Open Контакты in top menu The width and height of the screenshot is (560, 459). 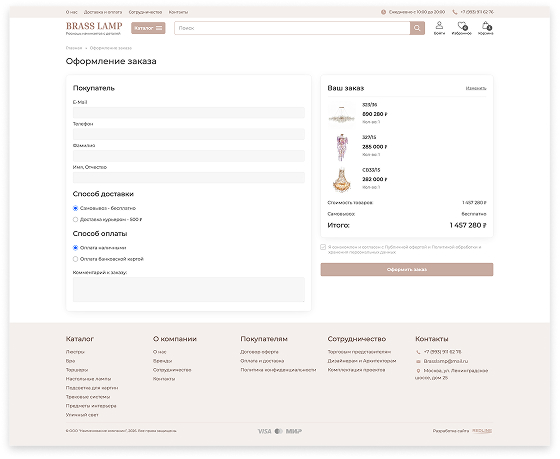178,12
